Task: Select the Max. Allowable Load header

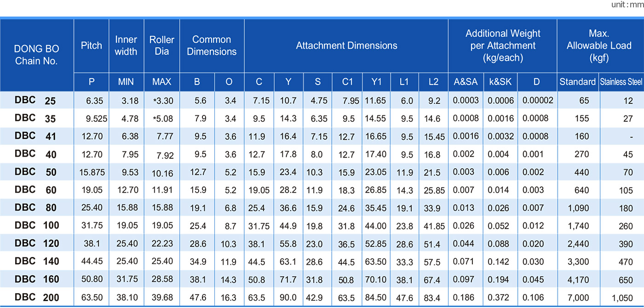Action: click(x=599, y=46)
